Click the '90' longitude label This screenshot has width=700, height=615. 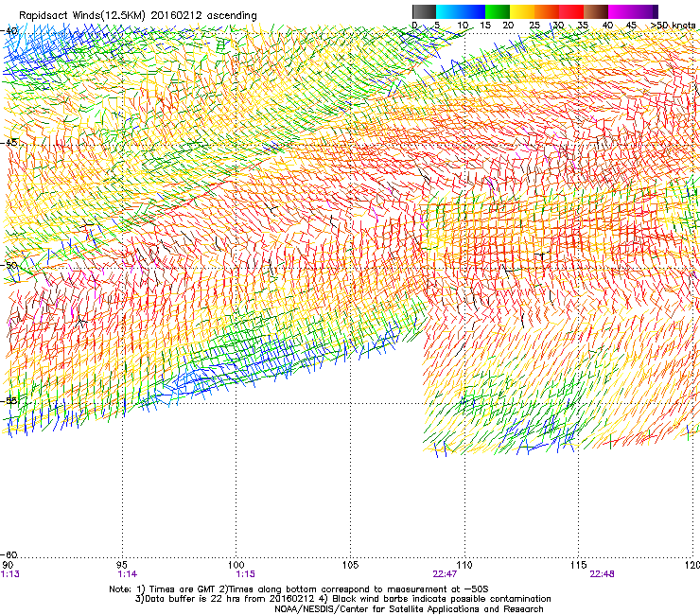[x=8, y=566]
